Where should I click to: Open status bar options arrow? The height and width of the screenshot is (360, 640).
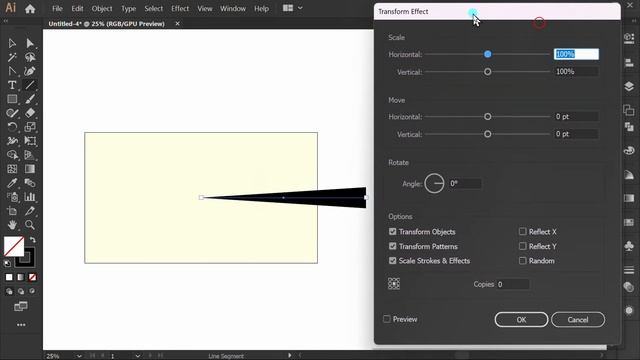pyautogui.click(x=289, y=356)
